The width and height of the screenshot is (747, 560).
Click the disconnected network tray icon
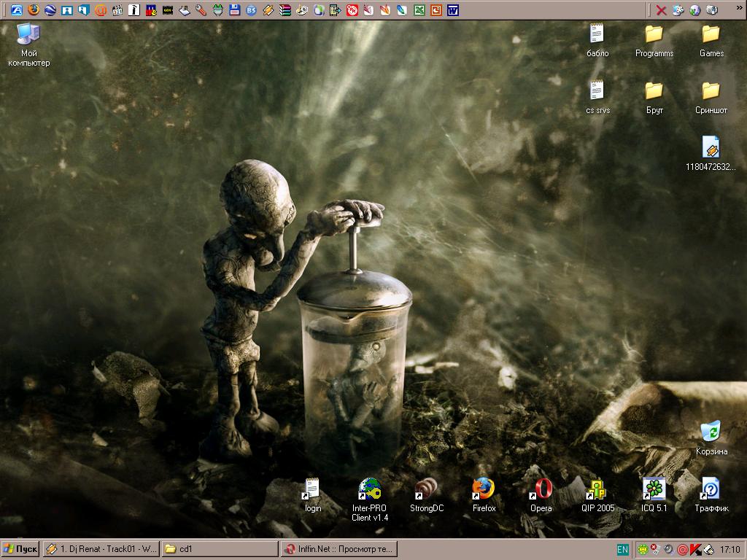click(x=656, y=549)
